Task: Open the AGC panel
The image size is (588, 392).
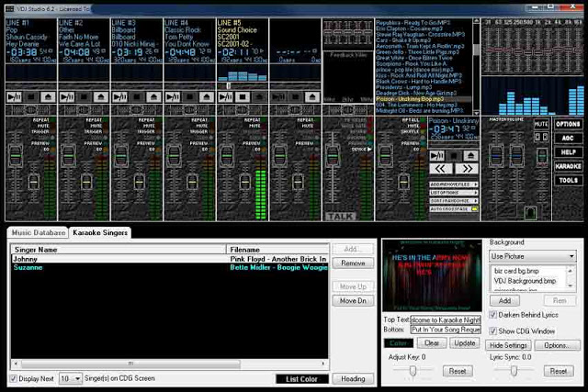Action: tap(568, 138)
